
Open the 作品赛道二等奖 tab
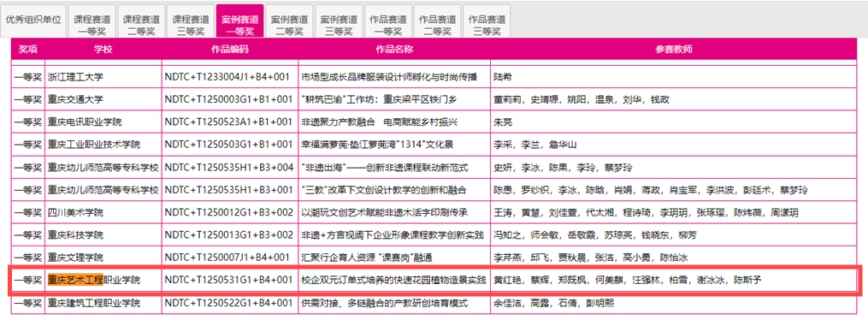[x=437, y=21]
